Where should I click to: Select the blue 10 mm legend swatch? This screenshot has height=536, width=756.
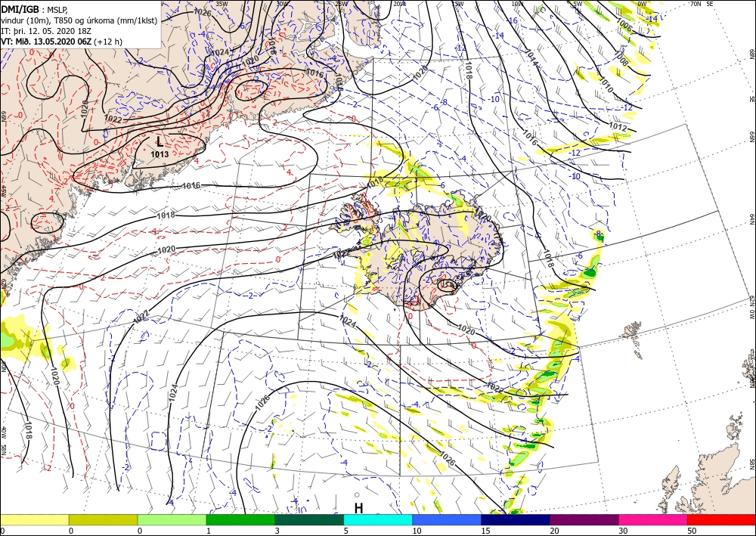point(447,519)
